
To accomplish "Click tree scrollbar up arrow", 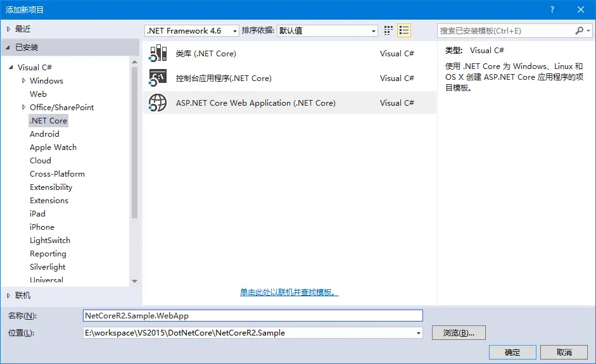I will pyautogui.click(x=134, y=61).
